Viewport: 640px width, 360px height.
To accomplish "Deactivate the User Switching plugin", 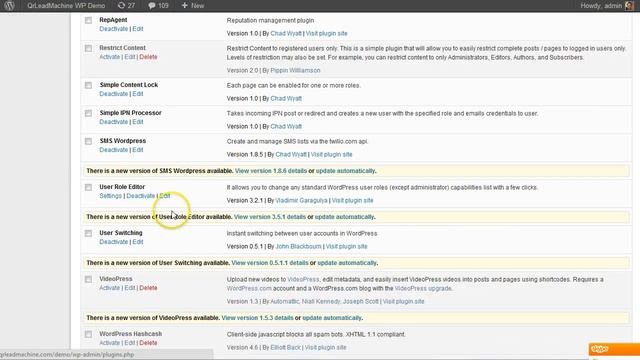I will pos(113,242).
